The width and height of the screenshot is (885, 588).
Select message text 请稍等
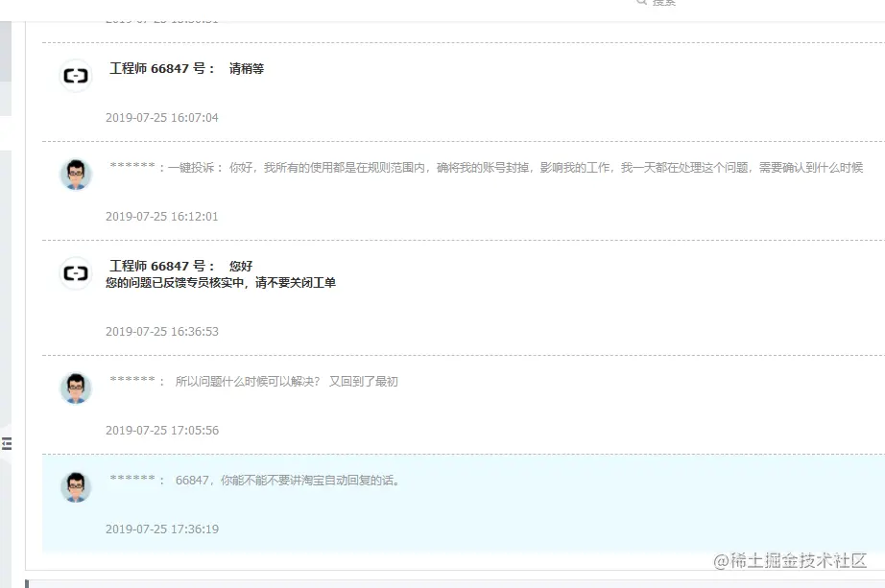[x=246, y=68]
